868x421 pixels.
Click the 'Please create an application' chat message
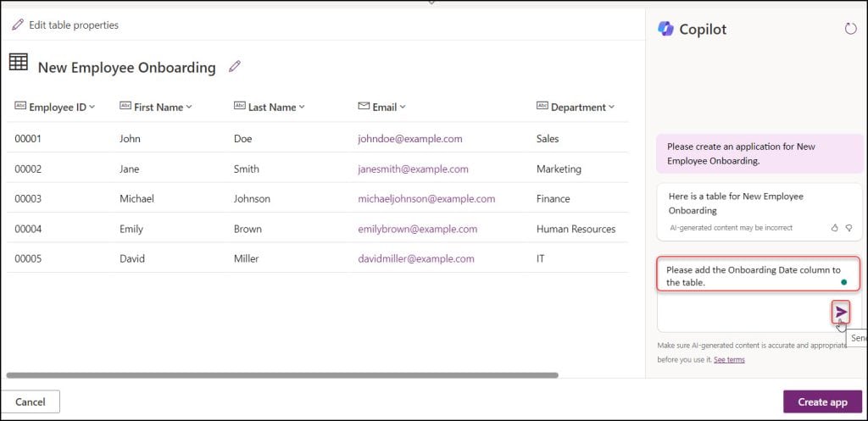(759, 154)
